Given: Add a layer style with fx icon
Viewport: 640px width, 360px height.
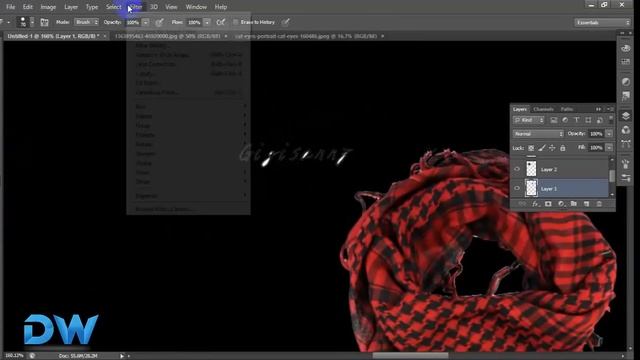Looking at the screenshot, I should (535, 204).
